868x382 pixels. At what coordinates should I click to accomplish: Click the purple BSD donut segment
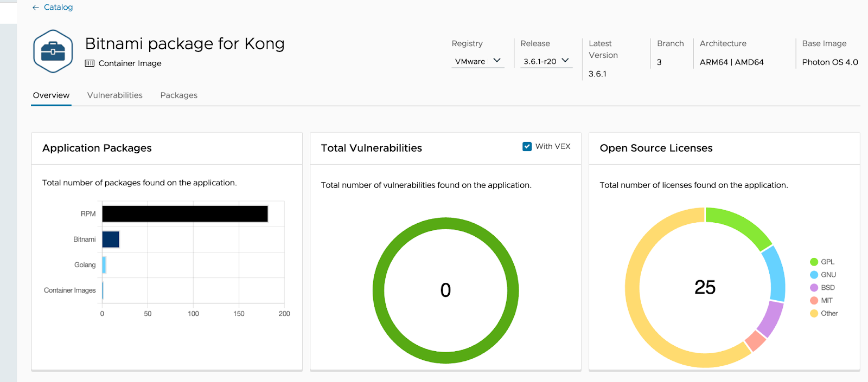pos(770,319)
